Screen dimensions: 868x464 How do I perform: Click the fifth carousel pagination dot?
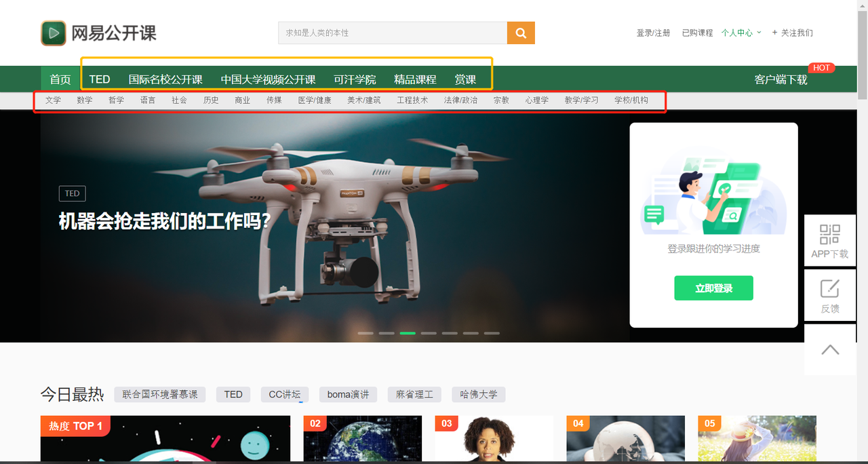(x=450, y=333)
